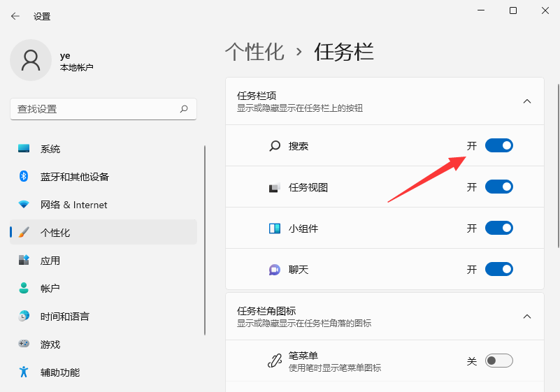Disable the 任务视图 toggle switch
This screenshot has height=392, width=560.
click(499, 187)
